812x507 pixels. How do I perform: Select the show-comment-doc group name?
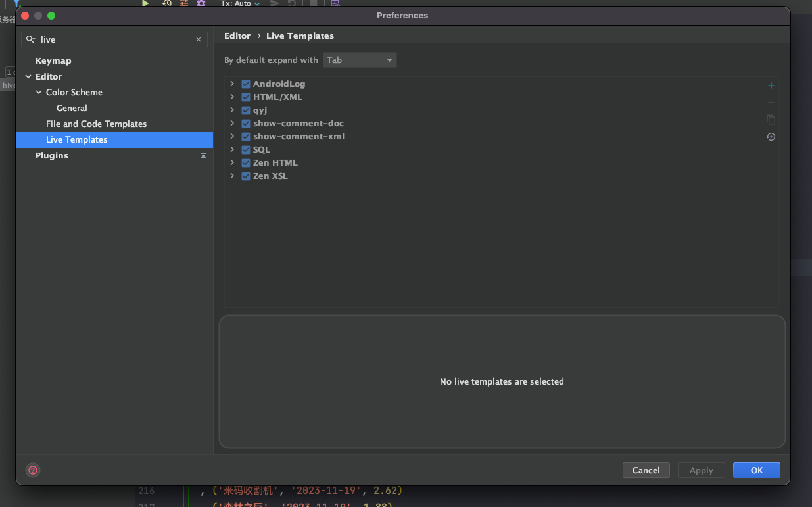click(299, 124)
